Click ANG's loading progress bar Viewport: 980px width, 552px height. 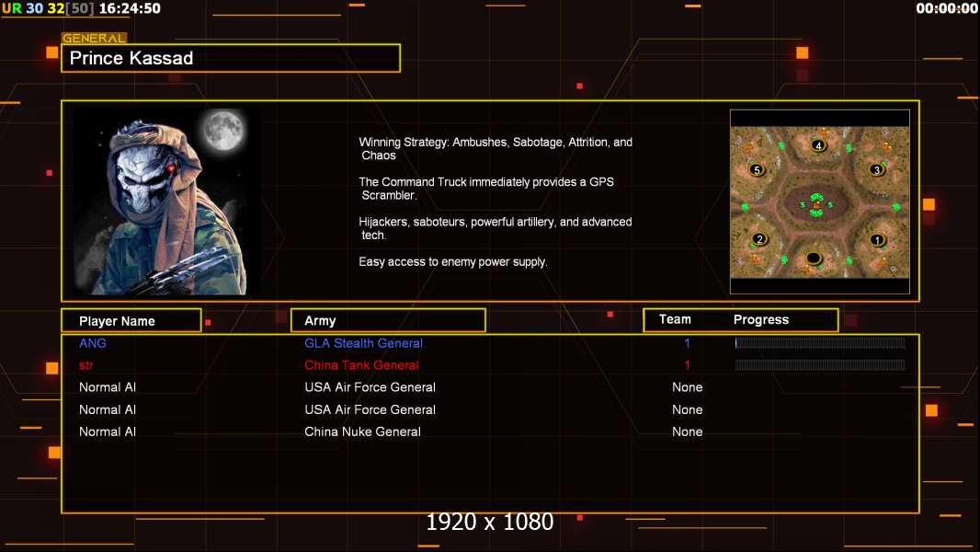click(820, 342)
